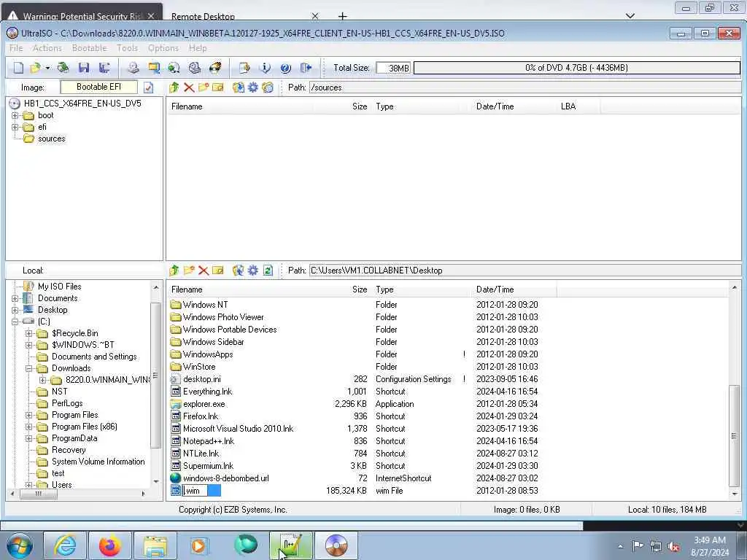Click the Up folder icon in image toolbar
The image size is (747, 560).
point(174,87)
